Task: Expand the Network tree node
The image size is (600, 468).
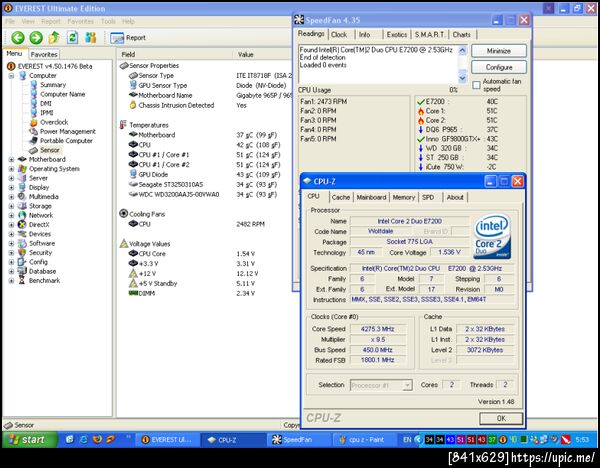Action: click(11, 215)
